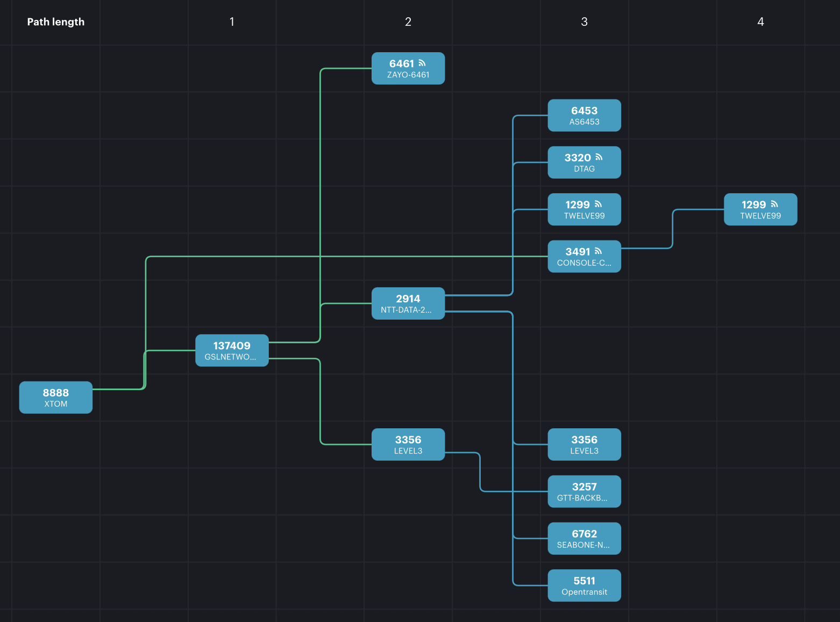Click the feed icon on node 6461
Screen dimensions: 840x622
422,63
